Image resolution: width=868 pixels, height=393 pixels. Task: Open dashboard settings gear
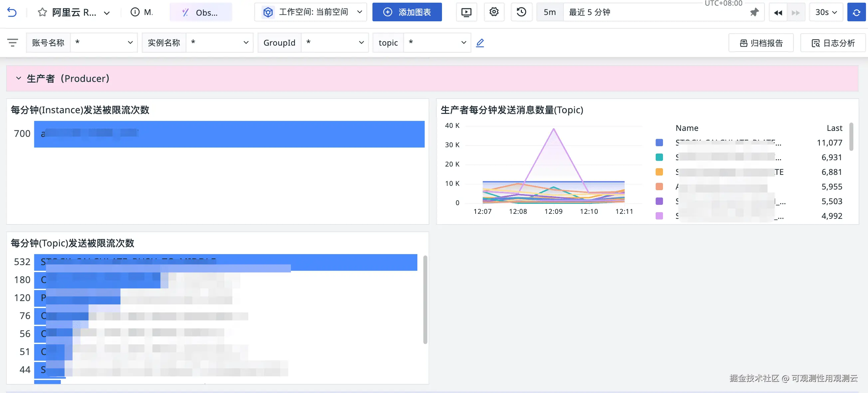[494, 12]
